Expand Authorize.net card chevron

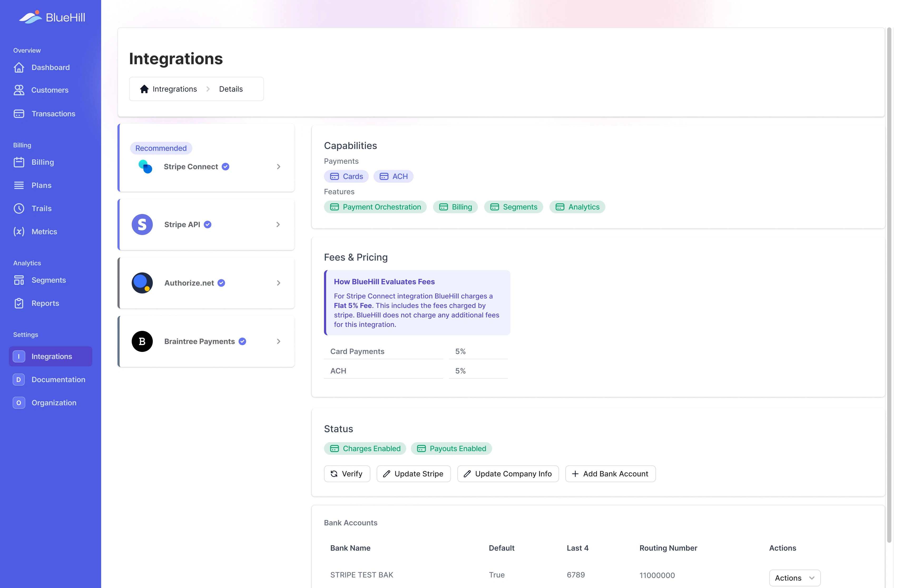point(278,283)
